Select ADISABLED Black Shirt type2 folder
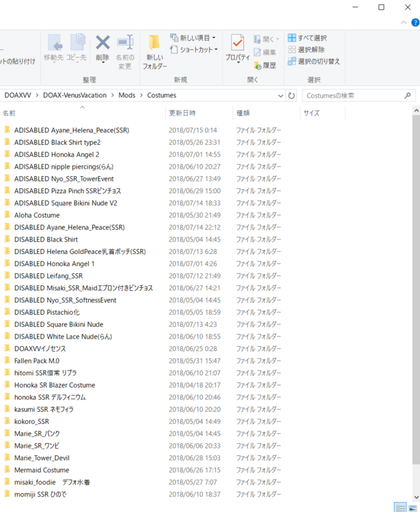Image resolution: width=420 pixels, height=512 pixels. [x=57, y=143]
